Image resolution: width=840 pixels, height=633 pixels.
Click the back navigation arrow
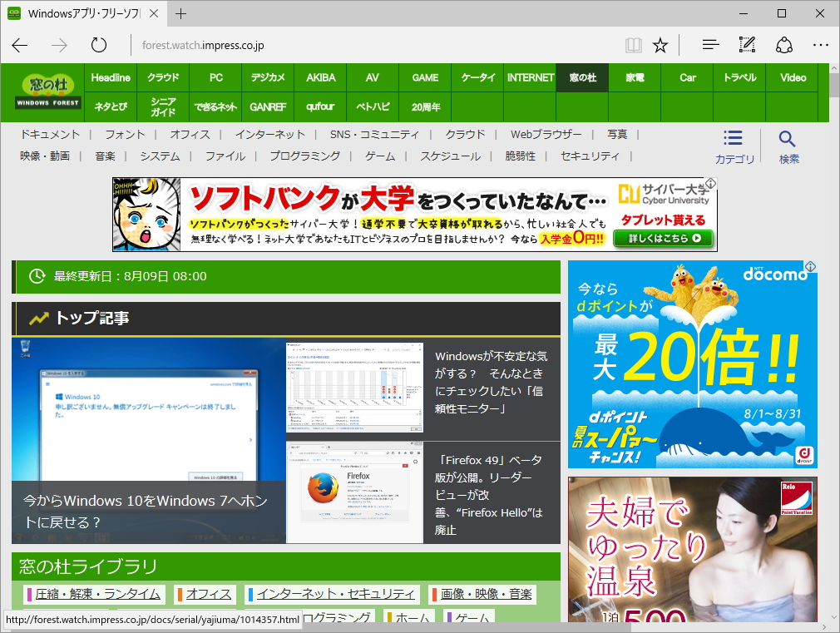[19, 46]
